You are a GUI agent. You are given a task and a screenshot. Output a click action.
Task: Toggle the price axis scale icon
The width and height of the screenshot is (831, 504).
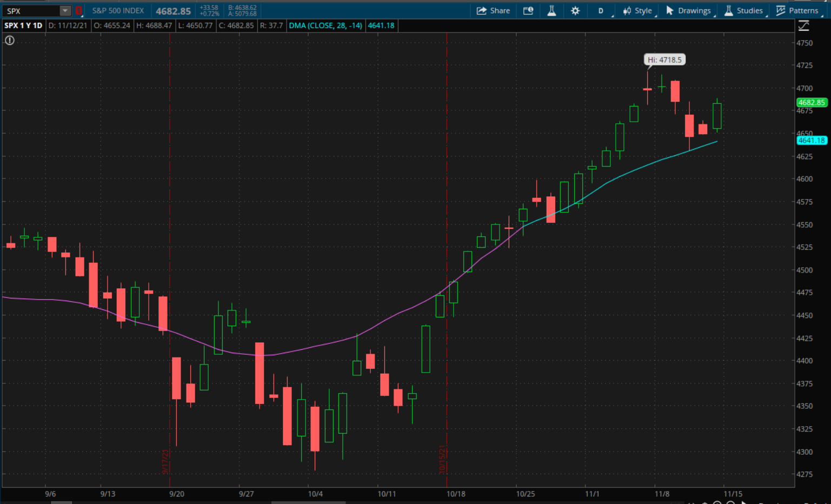[804, 25]
